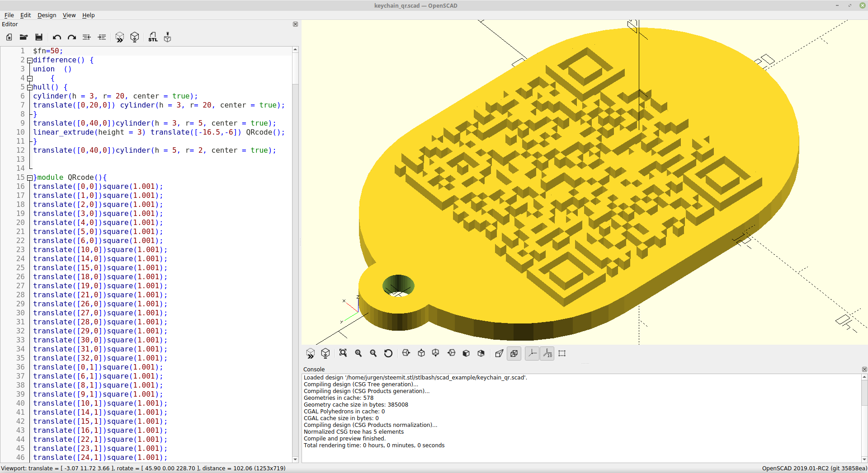This screenshot has height=473, width=868.
Task: Open the Design menu
Action: 47,15
